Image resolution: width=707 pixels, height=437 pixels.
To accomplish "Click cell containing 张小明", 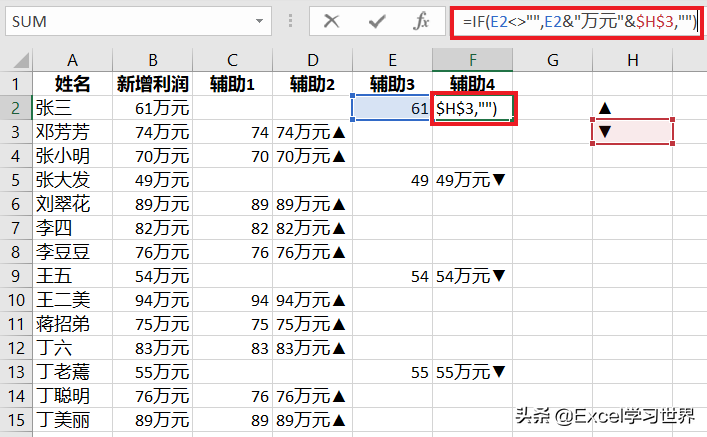I will (72, 156).
